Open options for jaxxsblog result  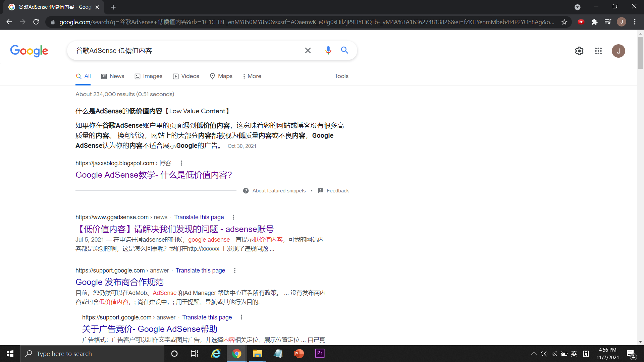181,163
